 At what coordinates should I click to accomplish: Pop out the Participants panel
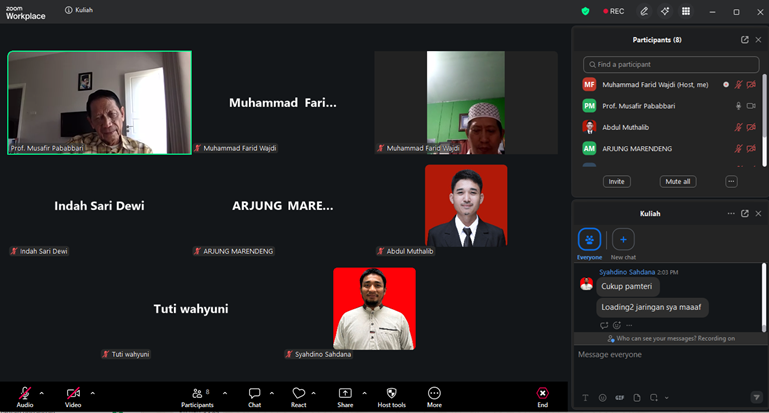pyautogui.click(x=744, y=40)
